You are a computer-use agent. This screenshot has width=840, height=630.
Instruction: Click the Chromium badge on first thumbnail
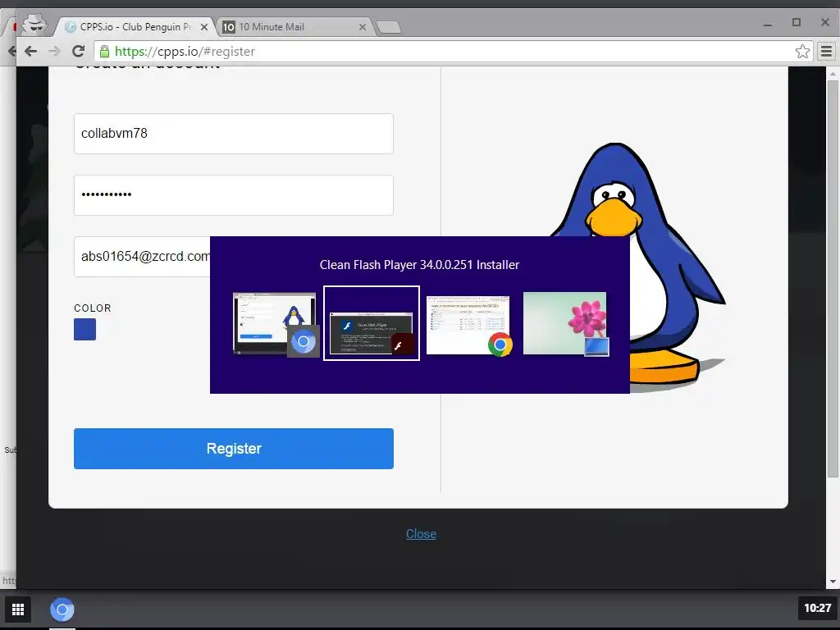click(x=304, y=341)
